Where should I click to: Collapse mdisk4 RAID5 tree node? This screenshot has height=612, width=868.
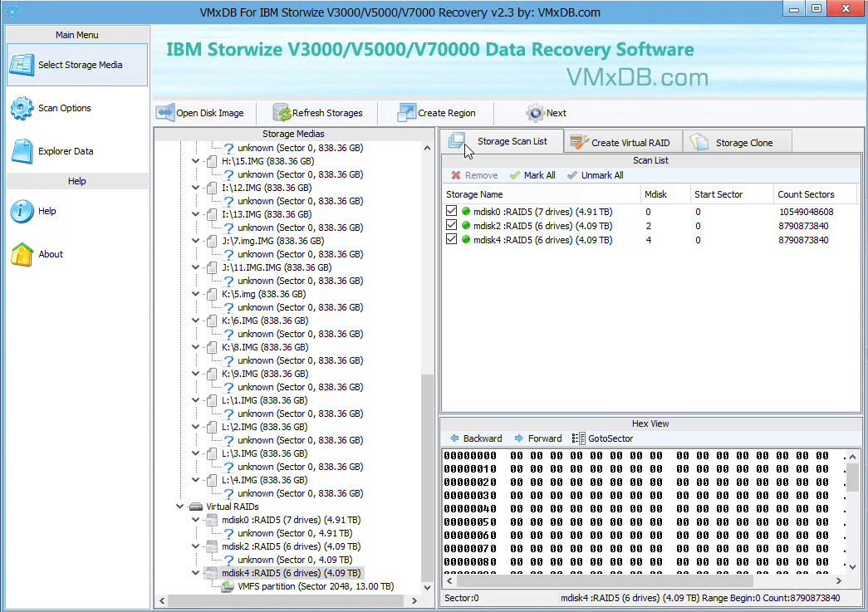pyautogui.click(x=195, y=573)
